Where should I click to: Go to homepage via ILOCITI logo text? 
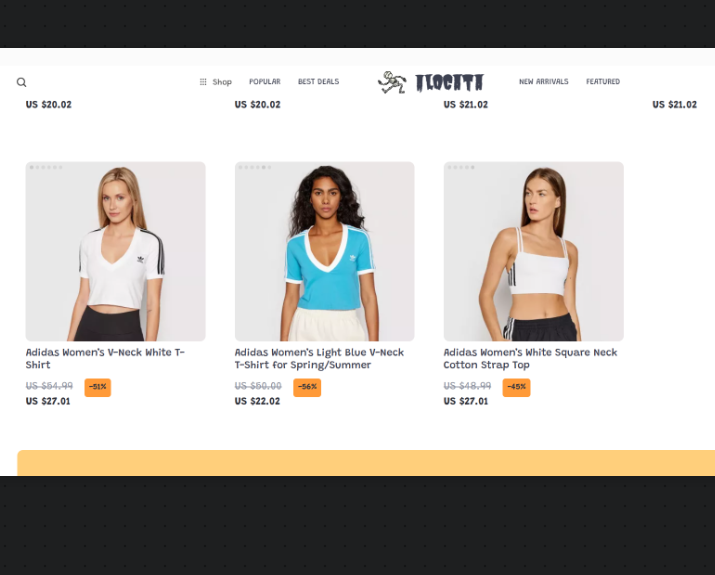click(x=449, y=83)
